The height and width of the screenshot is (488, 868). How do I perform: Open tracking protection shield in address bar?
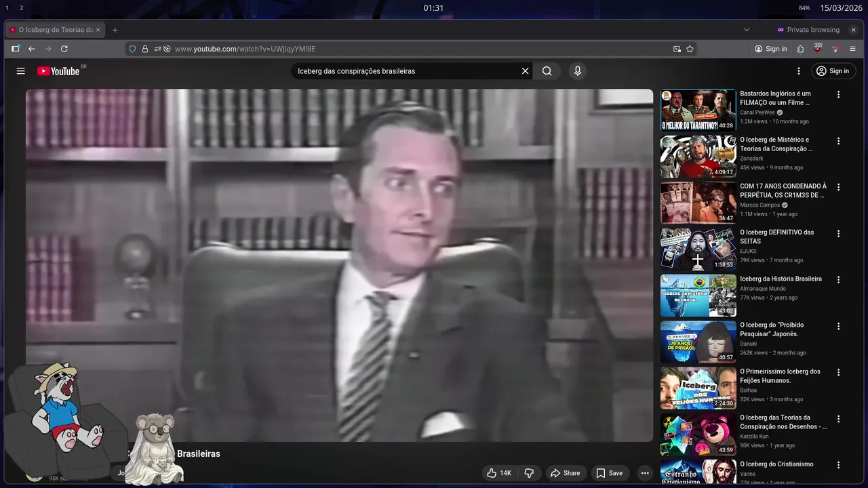(133, 49)
